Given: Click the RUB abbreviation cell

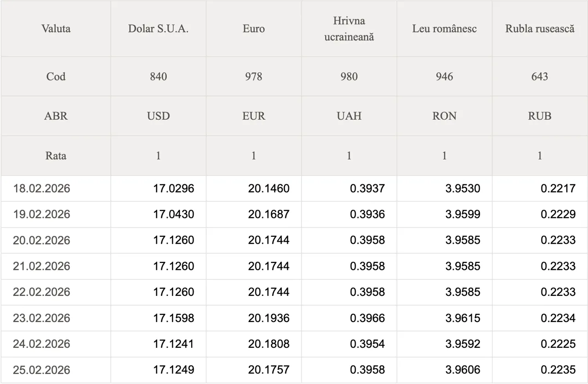Looking at the screenshot, I should (x=540, y=116).
